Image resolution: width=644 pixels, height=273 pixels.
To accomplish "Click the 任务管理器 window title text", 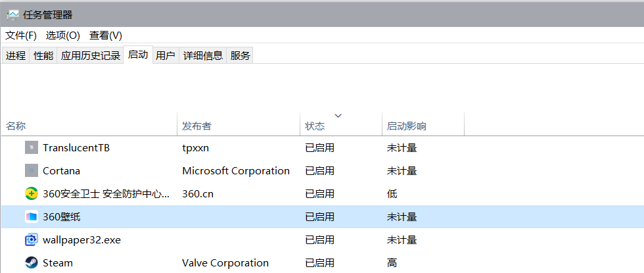I will click(x=47, y=15).
